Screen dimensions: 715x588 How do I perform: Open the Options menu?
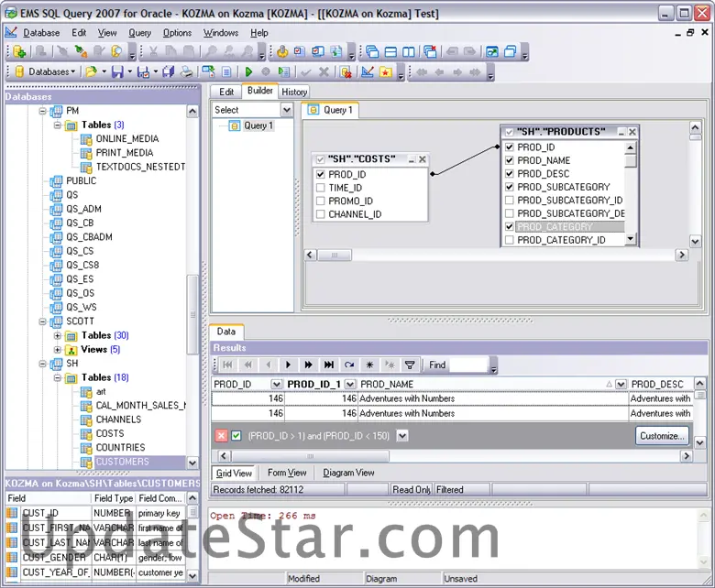(177, 33)
